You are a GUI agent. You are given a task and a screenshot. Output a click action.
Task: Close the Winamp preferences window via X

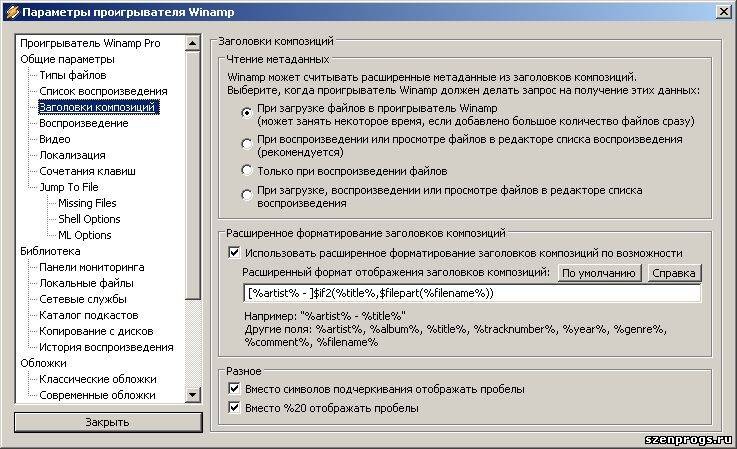(x=722, y=12)
